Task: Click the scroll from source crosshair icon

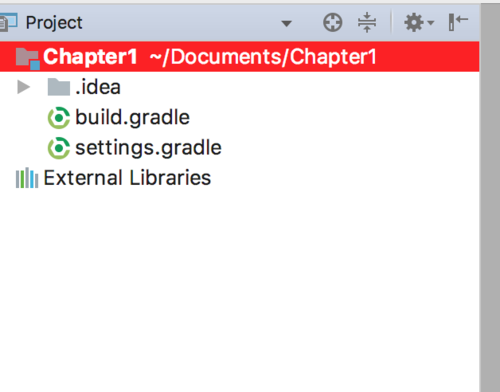Action: [332, 23]
